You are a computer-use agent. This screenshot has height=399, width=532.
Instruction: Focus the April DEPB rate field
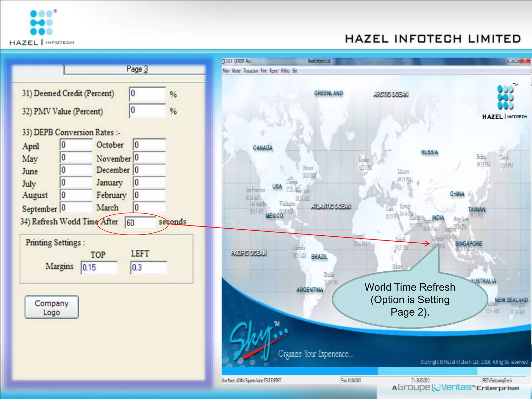pyautogui.click(x=76, y=145)
